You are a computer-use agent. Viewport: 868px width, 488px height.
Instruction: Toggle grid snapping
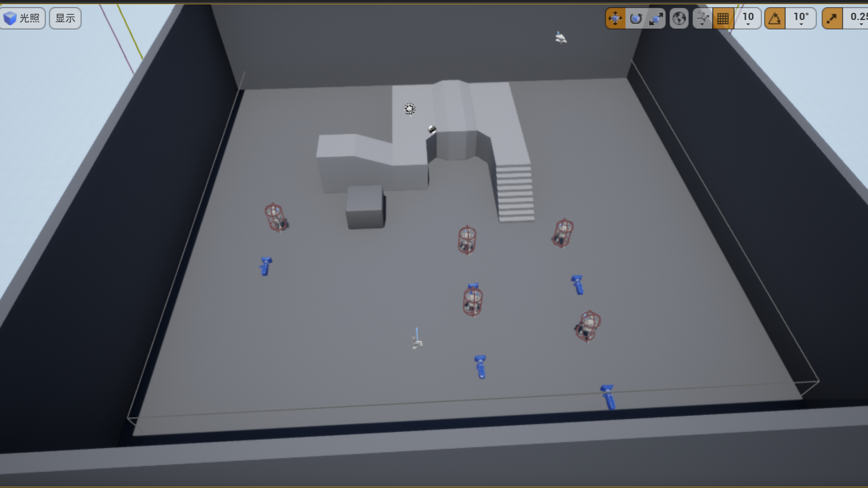coord(723,18)
